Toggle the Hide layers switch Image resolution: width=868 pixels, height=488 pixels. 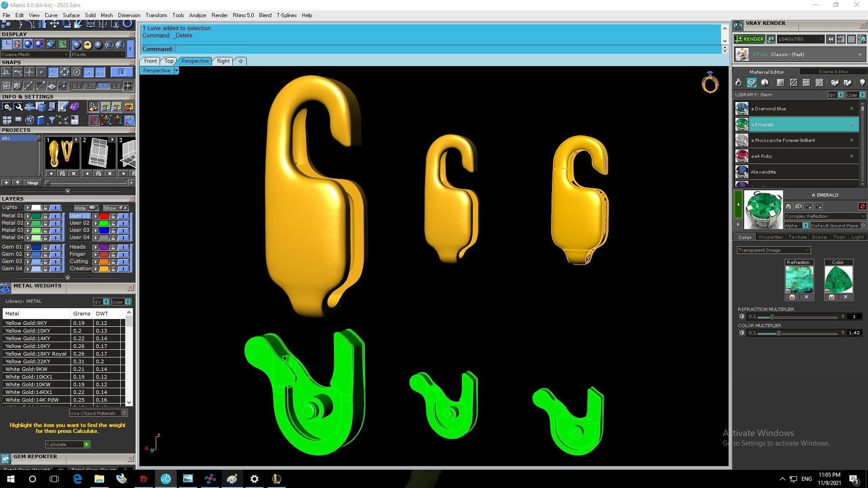pos(86,208)
